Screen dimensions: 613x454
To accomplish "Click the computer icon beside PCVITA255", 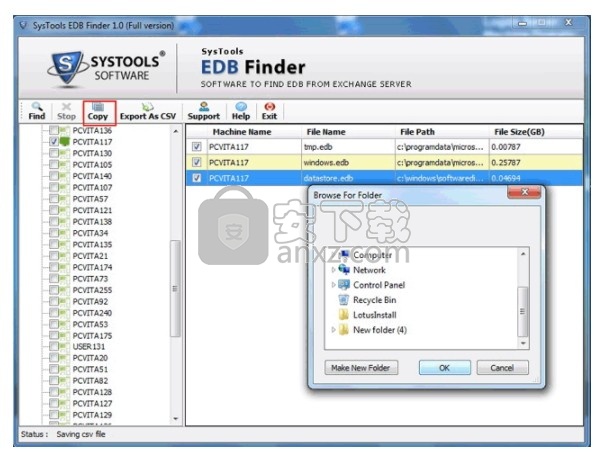I will [65, 290].
